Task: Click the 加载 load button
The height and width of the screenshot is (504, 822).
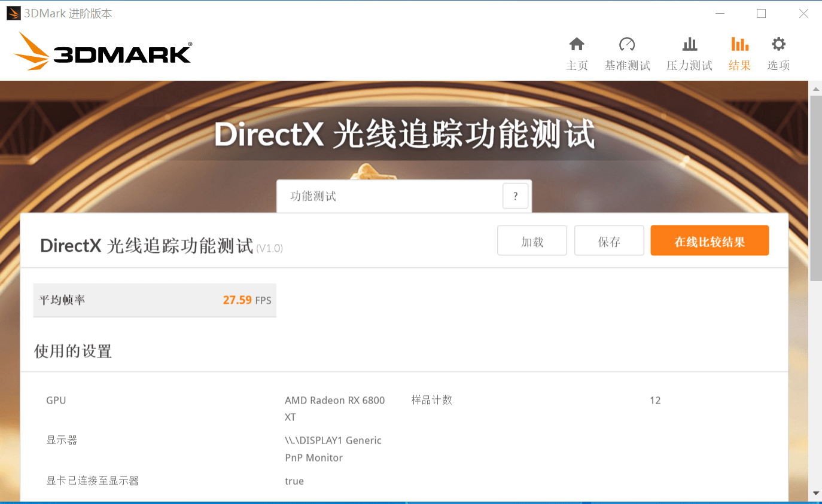Action: pyautogui.click(x=532, y=240)
